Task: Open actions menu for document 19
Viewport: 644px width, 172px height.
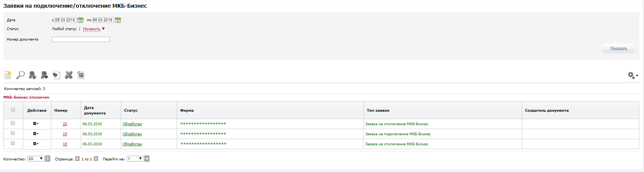Action: click(36, 134)
